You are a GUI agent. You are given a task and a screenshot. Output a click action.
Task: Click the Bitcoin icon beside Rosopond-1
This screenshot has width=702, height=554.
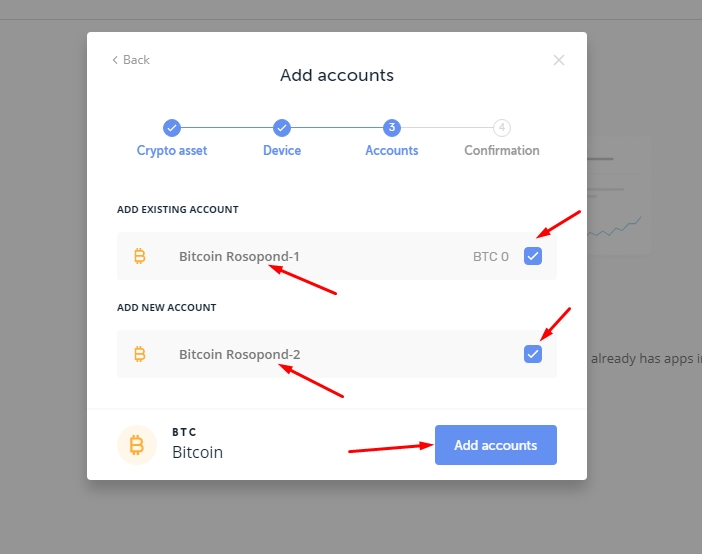pos(140,256)
